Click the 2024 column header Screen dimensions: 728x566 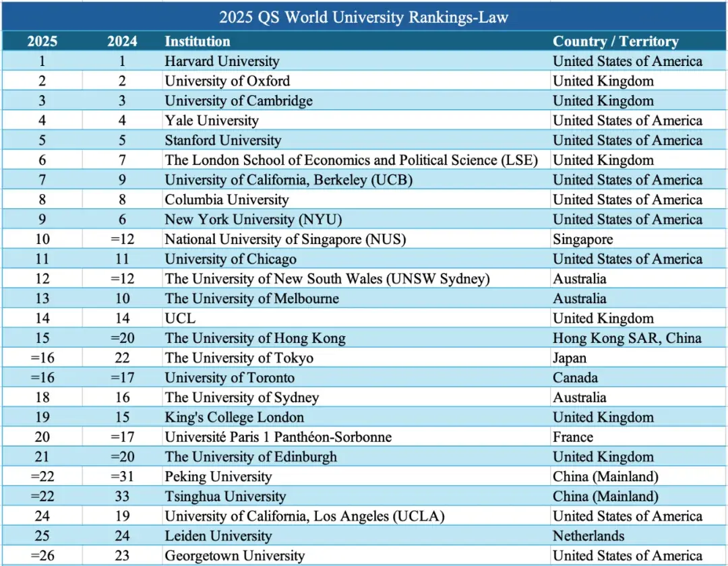click(123, 41)
